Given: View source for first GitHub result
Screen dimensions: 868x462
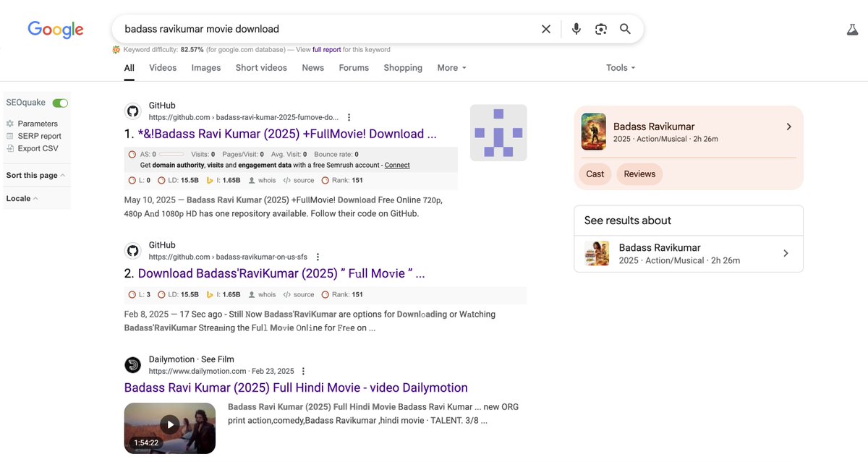Looking at the screenshot, I should click(299, 181).
